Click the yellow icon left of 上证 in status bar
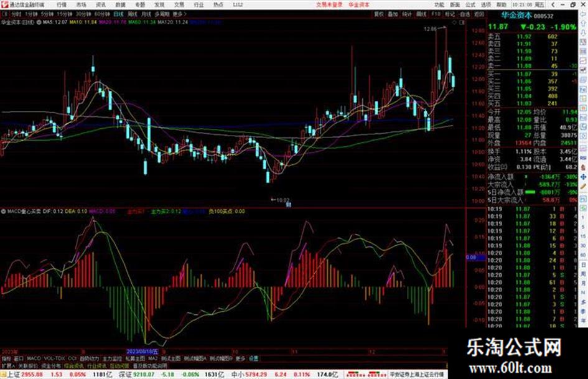Image resolution: width=588 pixels, height=379 pixels. pyautogui.click(x=3, y=375)
